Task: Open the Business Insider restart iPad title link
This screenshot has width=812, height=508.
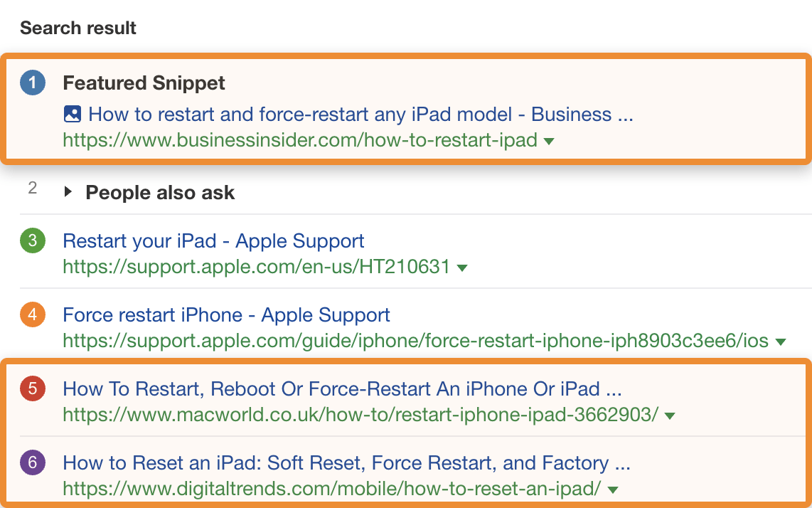Action: pyautogui.click(x=360, y=115)
